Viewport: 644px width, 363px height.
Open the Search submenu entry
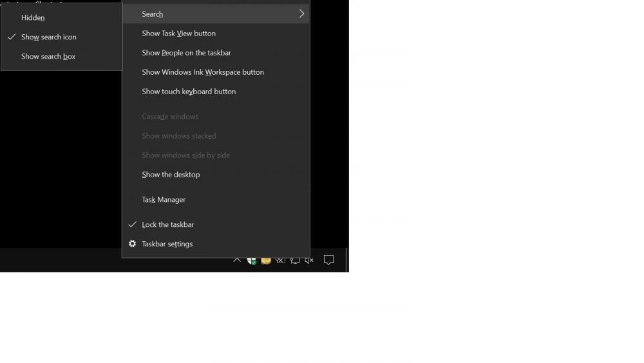pyautogui.click(x=216, y=14)
